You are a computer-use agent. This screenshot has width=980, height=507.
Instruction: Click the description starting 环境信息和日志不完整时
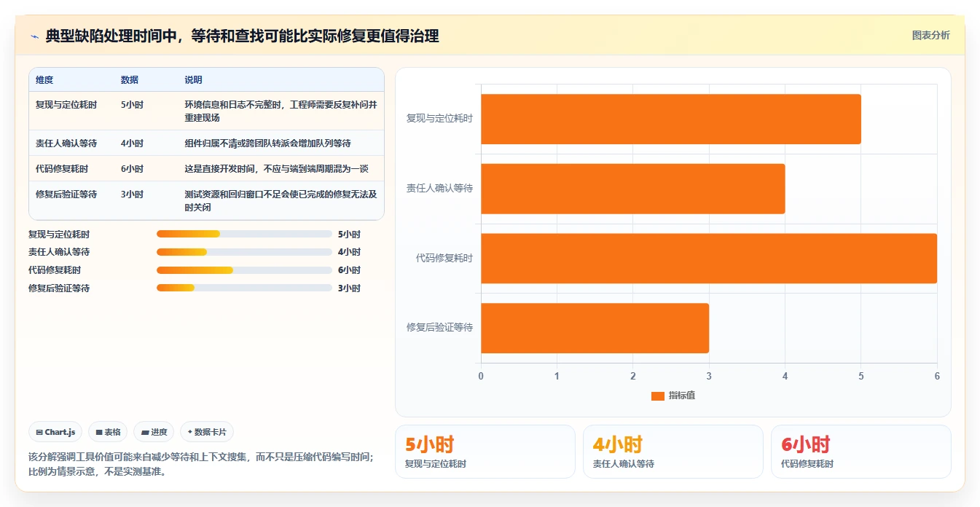tap(281, 111)
